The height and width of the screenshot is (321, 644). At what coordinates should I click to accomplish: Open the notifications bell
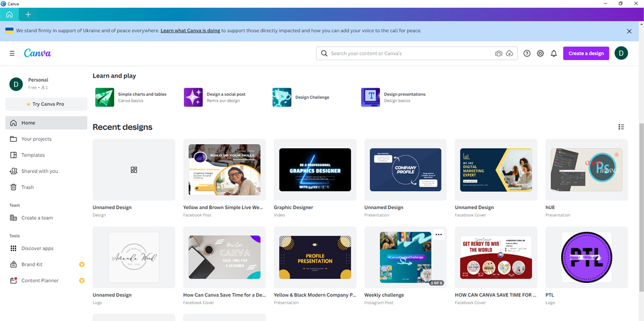[x=553, y=54]
